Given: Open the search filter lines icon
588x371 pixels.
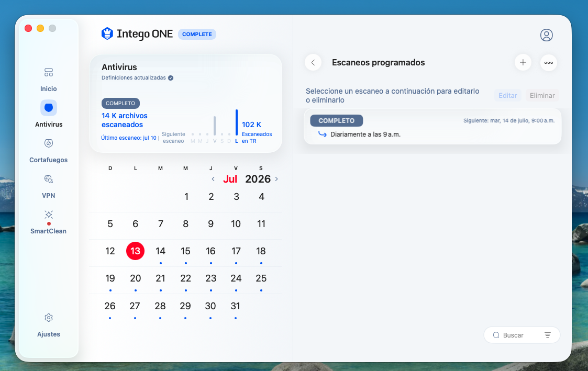Looking at the screenshot, I should point(548,335).
